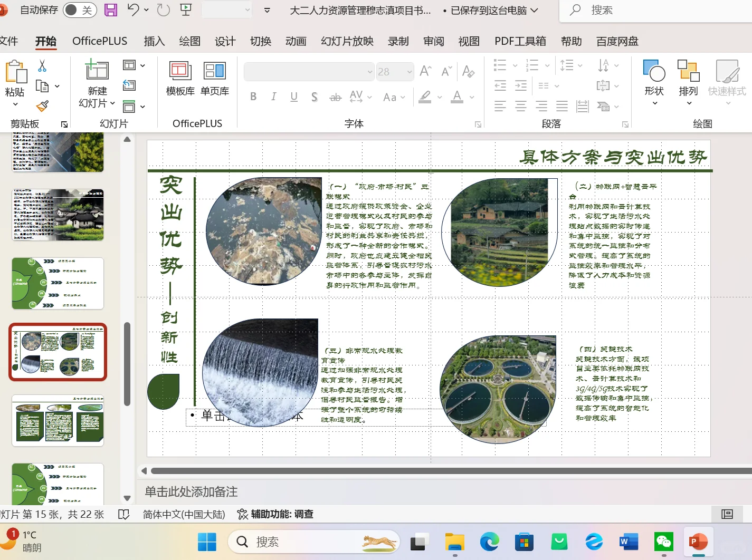Click the Save icon in title bar

pos(111,10)
